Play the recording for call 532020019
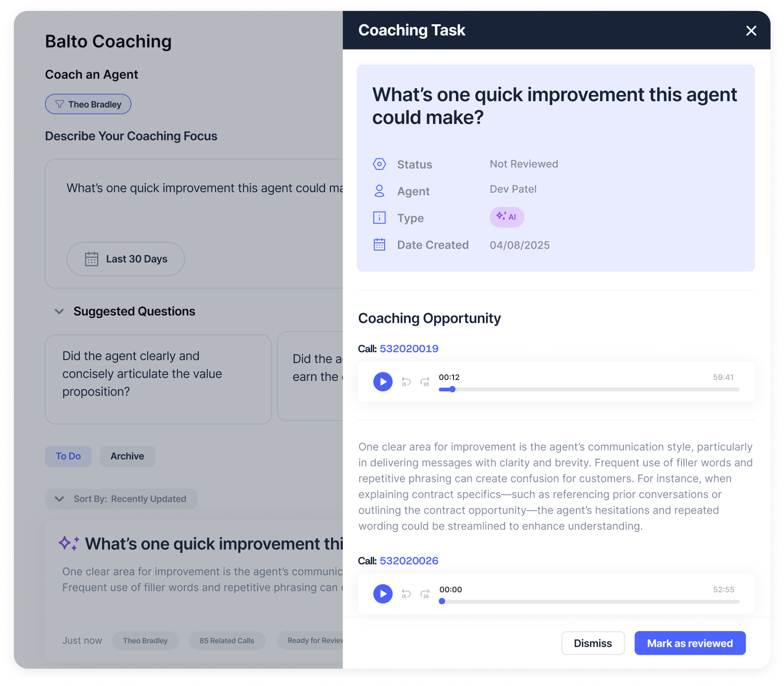The image size is (784, 686). pyautogui.click(x=382, y=381)
